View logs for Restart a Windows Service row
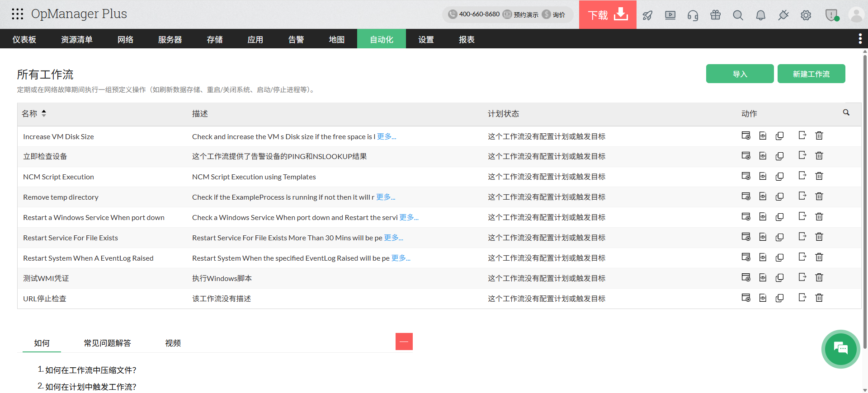Image resolution: width=868 pixels, height=393 pixels. (763, 217)
